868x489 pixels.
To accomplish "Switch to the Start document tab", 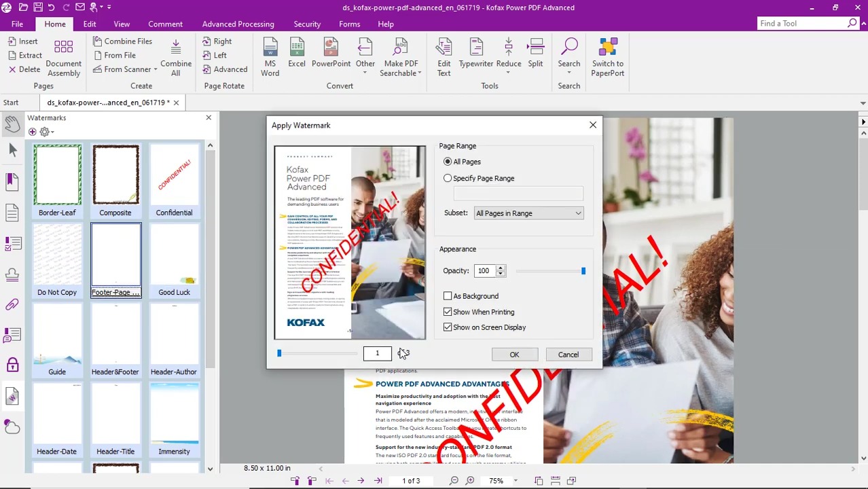I will click(11, 103).
